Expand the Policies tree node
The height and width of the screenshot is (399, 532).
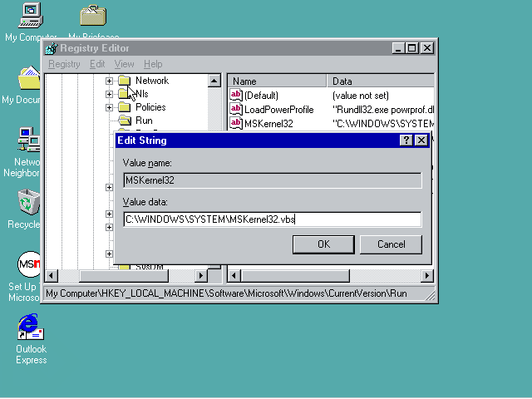point(109,107)
